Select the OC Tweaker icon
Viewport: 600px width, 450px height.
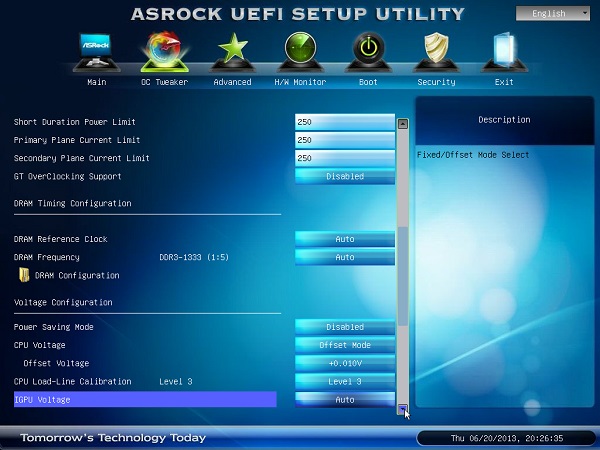165,52
